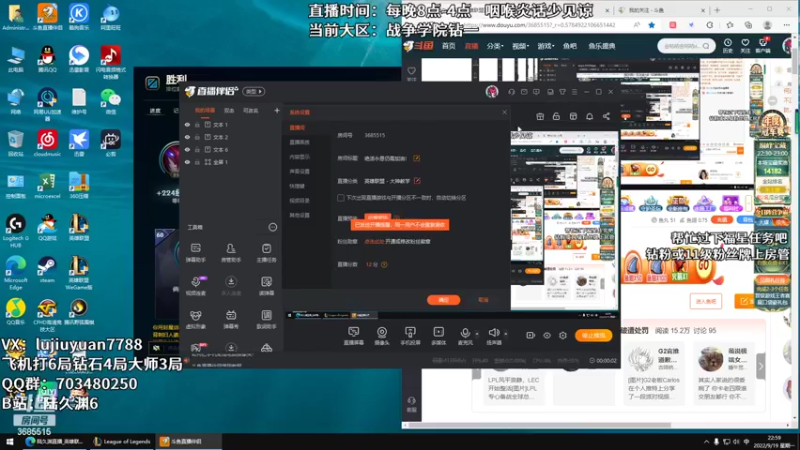The image size is (800, 450).
Task: Add a 多媒体 media source
Action: click(x=438, y=336)
